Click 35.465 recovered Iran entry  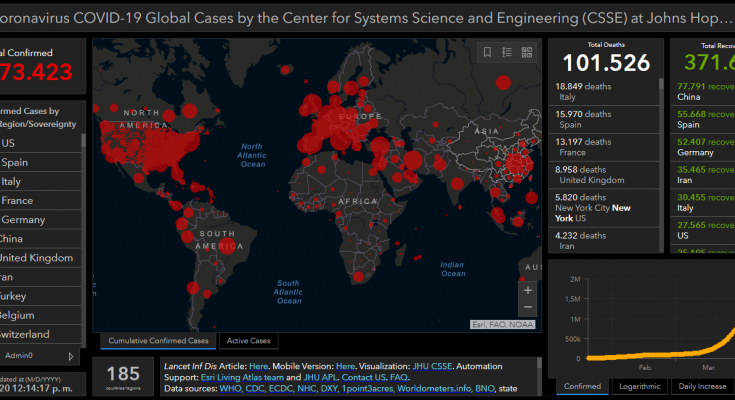tap(703, 174)
